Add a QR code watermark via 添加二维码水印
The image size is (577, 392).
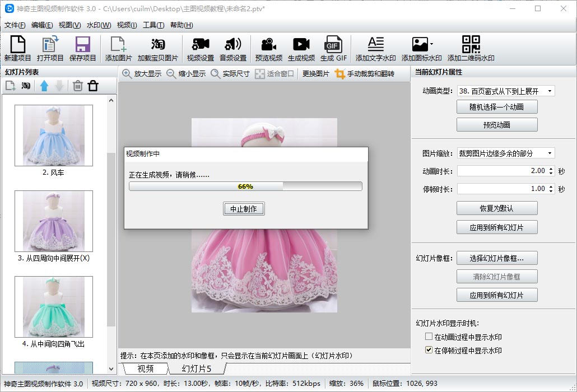[x=471, y=49]
